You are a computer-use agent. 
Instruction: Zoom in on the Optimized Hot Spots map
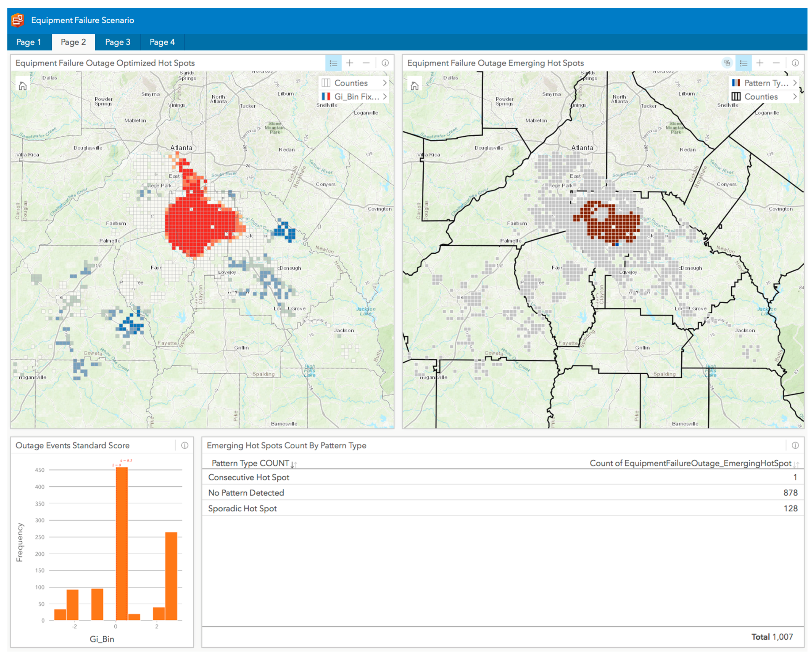coord(349,63)
